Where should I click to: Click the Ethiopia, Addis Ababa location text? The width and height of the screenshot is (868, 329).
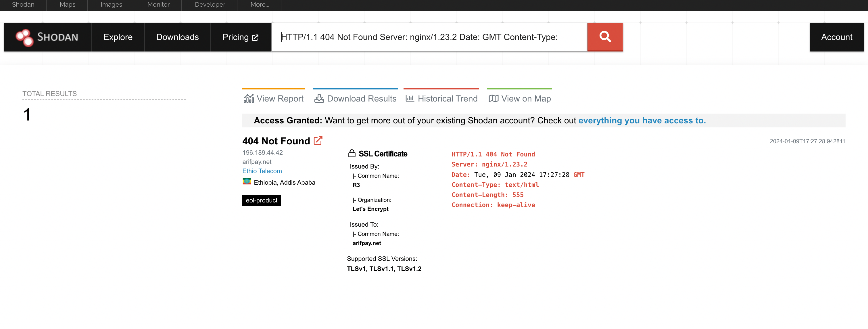click(x=284, y=182)
